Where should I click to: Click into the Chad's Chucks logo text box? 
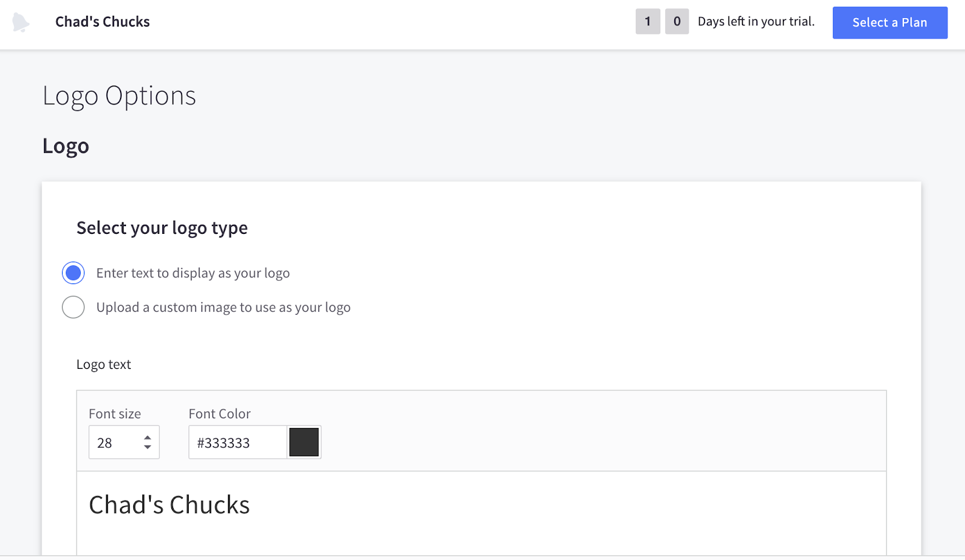pos(481,513)
